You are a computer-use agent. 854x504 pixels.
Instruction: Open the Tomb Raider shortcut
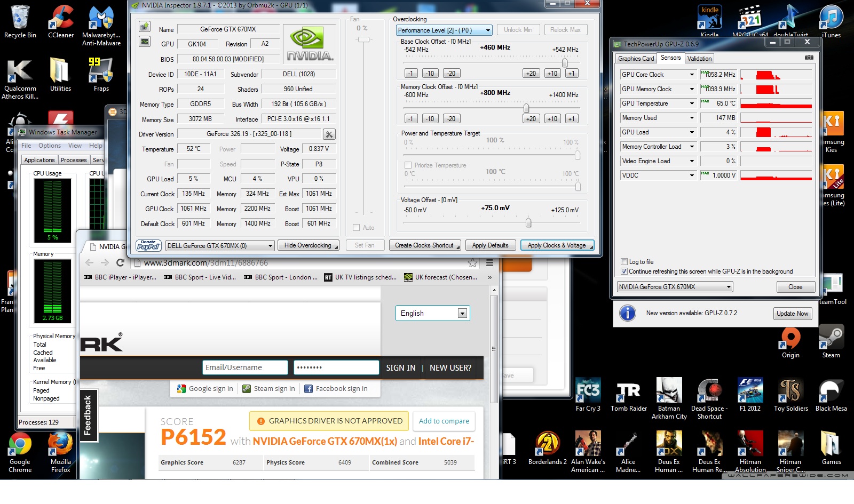coord(629,395)
